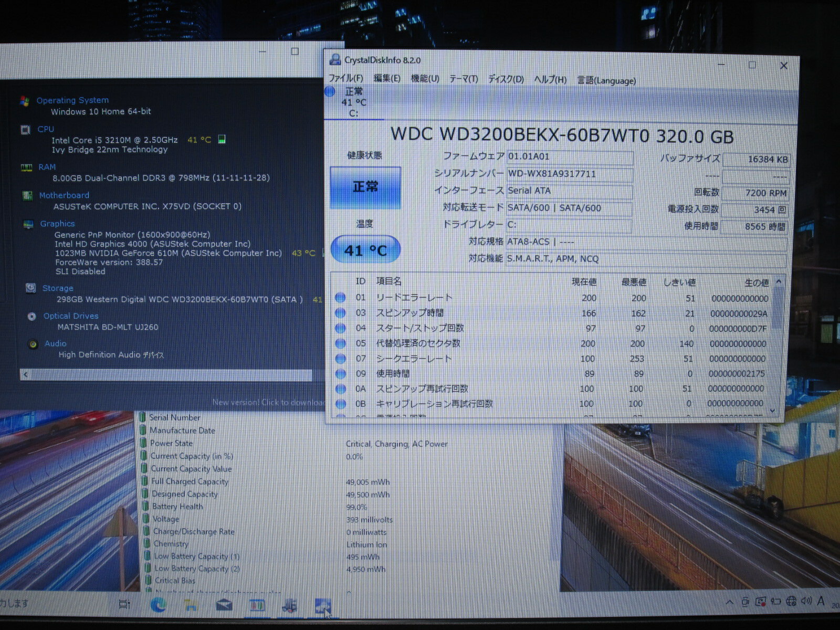Open the 機能(U) menu
This screenshot has height=630, width=840.
[425, 79]
